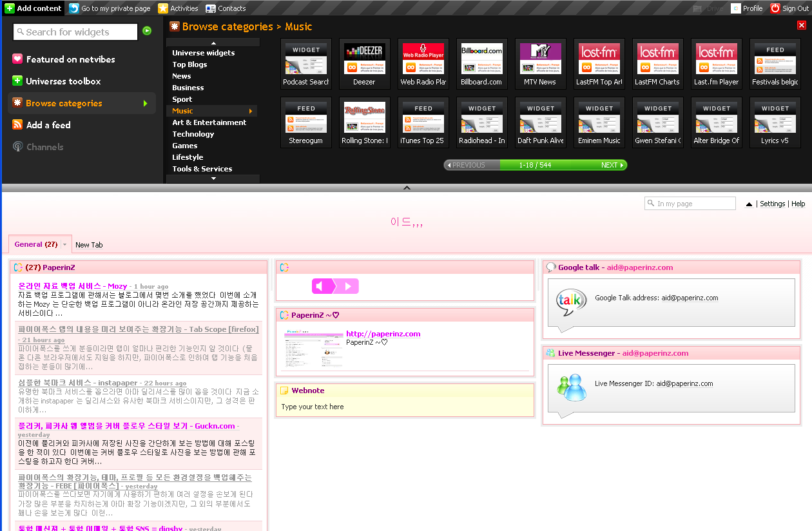Select the iTunes Top 25 feed
Viewport: 812px width, 531px height.
pos(423,122)
